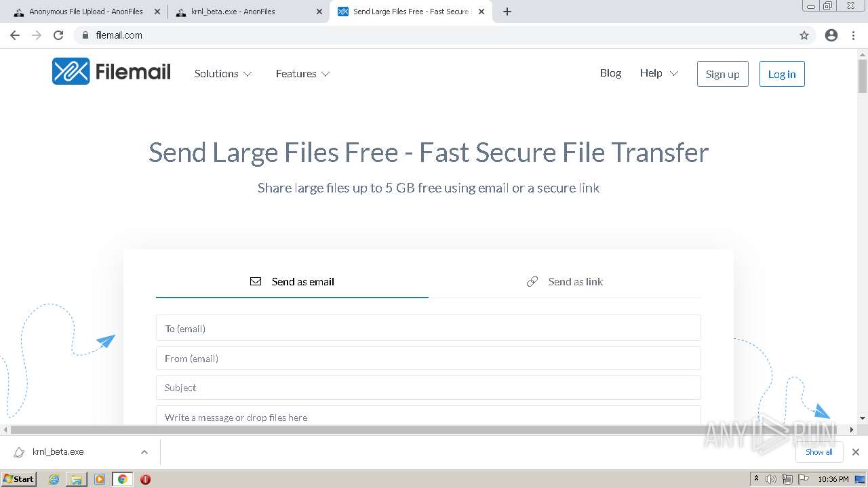The width and height of the screenshot is (868, 488).
Task: Click the message text area
Action: click(x=429, y=415)
